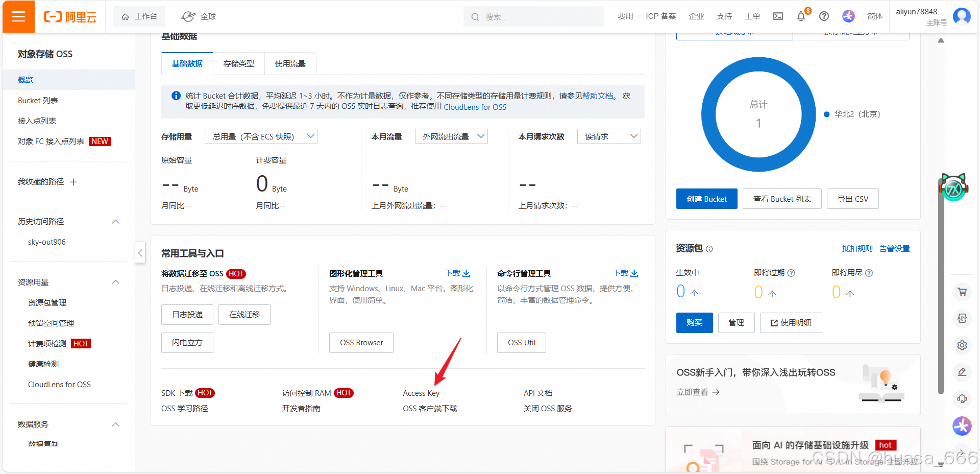Open the 外网流出流量 dropdown
Image resolution: width=980 pixels, height=474 pixels.
click(451, 136)
